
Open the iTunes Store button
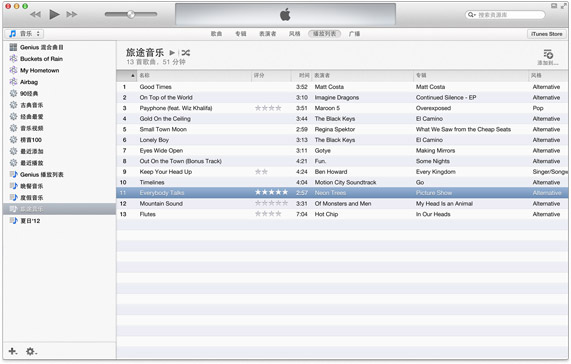tap(547, 34)
